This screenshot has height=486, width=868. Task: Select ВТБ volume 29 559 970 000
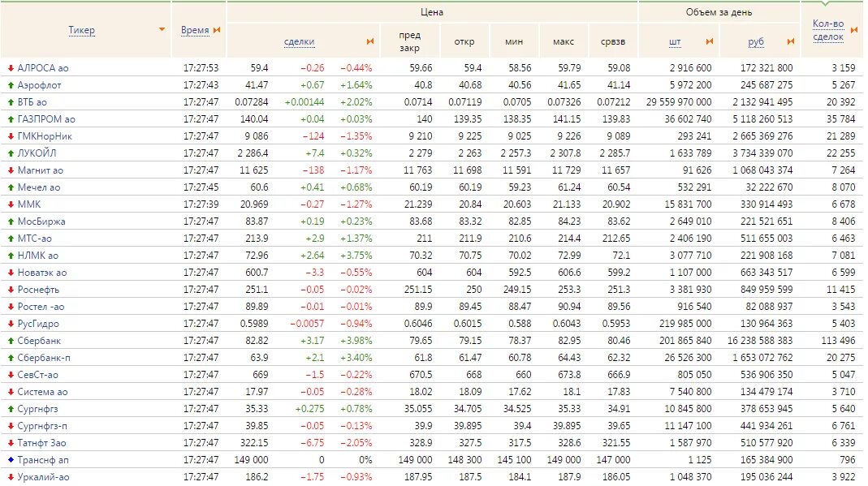(x=680, y=102)
